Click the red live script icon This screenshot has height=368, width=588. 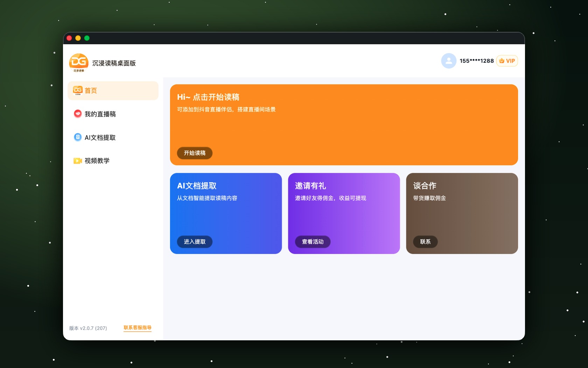78,114
